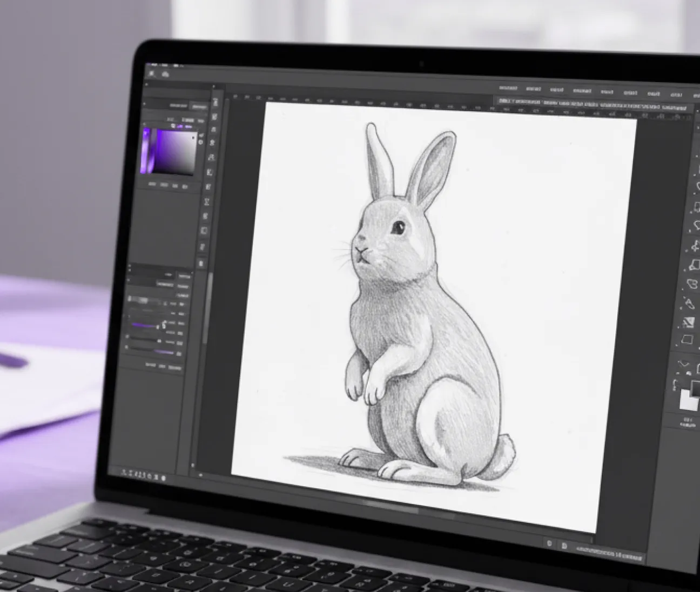The image size is (700, 592).
Task: Toggle the checkbox left of the middle slider
Action: click(x=128, y=337)
